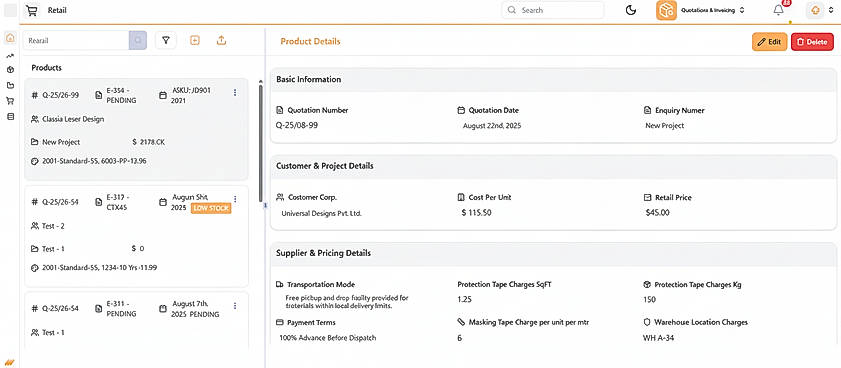The height and width of the screenshot is (368, 841).
Task: Click the Protection Tape Charges Kg value 150
Action: click(x=649, y=299)
